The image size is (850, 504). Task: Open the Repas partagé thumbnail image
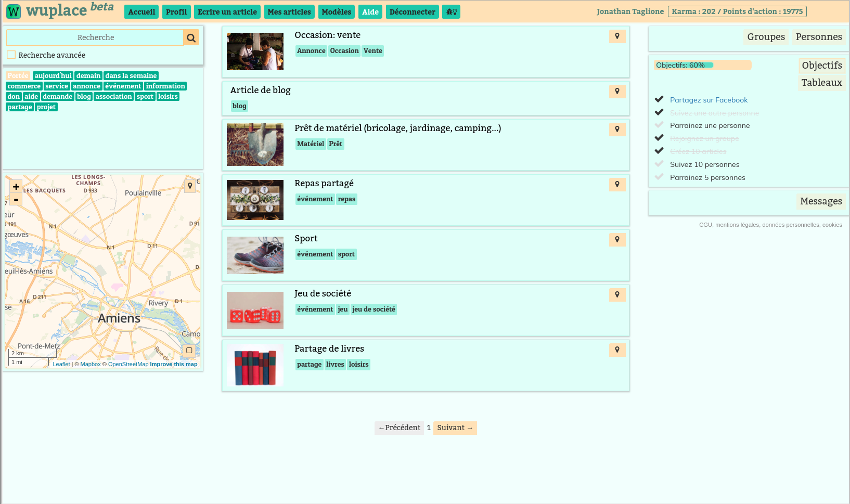(255, 200)
